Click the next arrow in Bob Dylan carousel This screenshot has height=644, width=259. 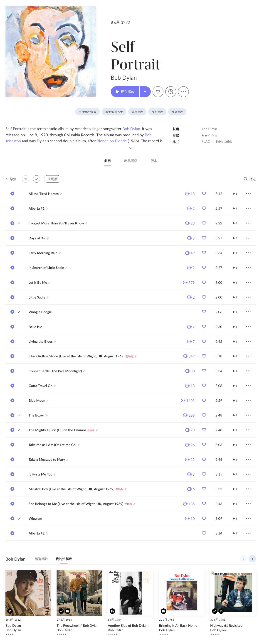click(x=252, y=558)
